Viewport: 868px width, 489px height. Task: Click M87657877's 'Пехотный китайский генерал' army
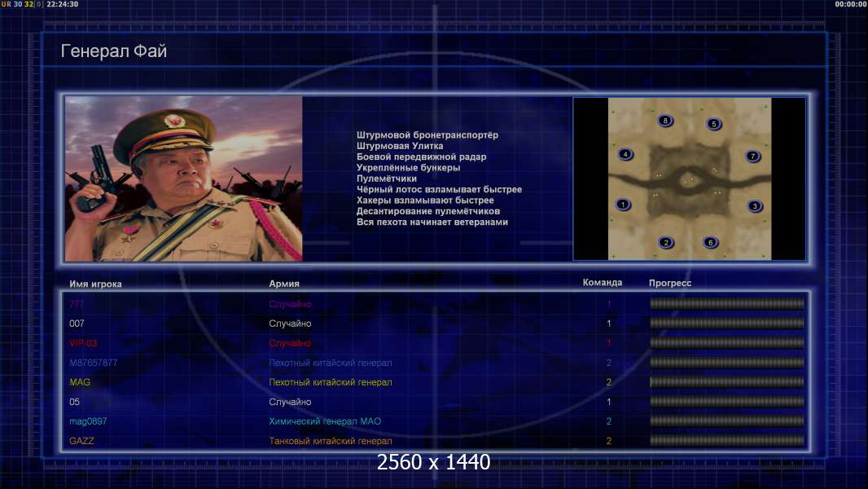coord(331,363)
